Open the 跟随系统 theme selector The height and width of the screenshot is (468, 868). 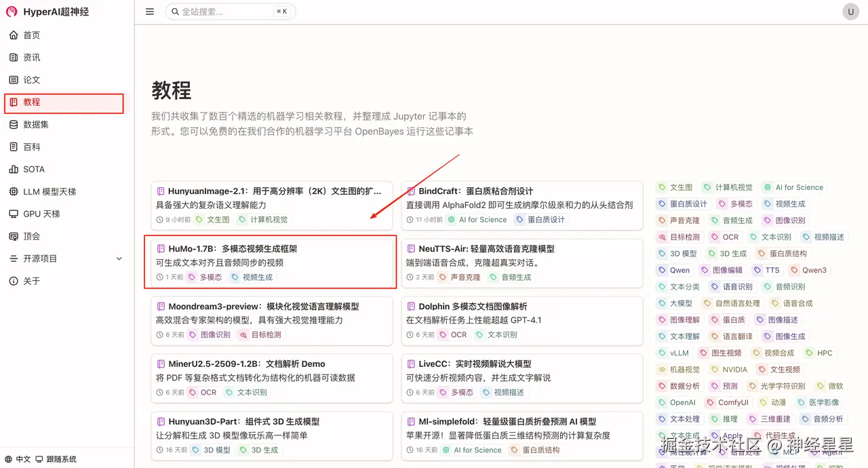click(56, 459)
